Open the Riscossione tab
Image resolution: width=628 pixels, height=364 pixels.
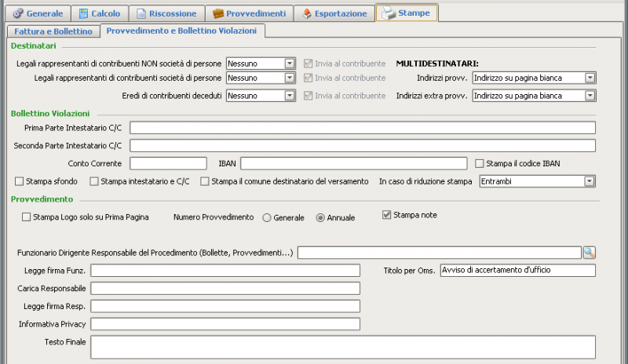click(x=165, y=13)
